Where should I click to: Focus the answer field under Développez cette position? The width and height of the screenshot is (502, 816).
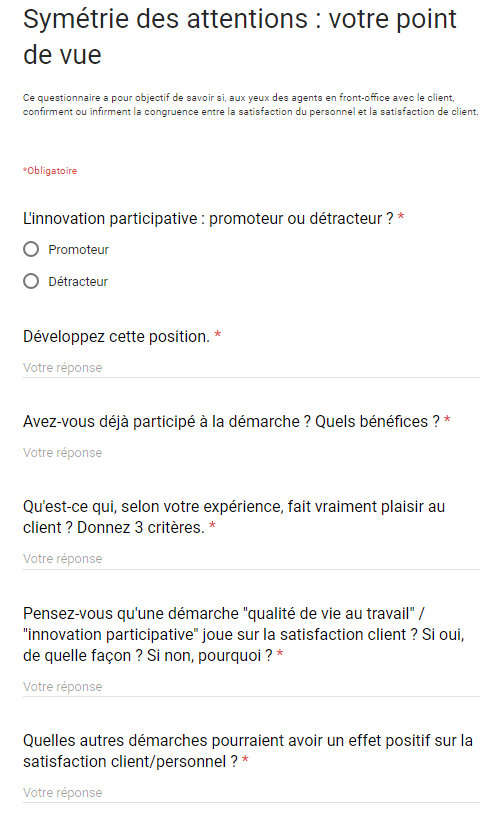[251, 367]
